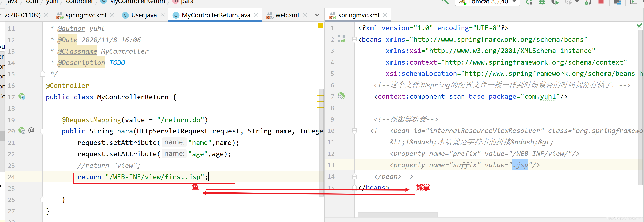The image size is (644, 222).
Task: Click the green checkmark inspection indicator
Action: (639, 26)
